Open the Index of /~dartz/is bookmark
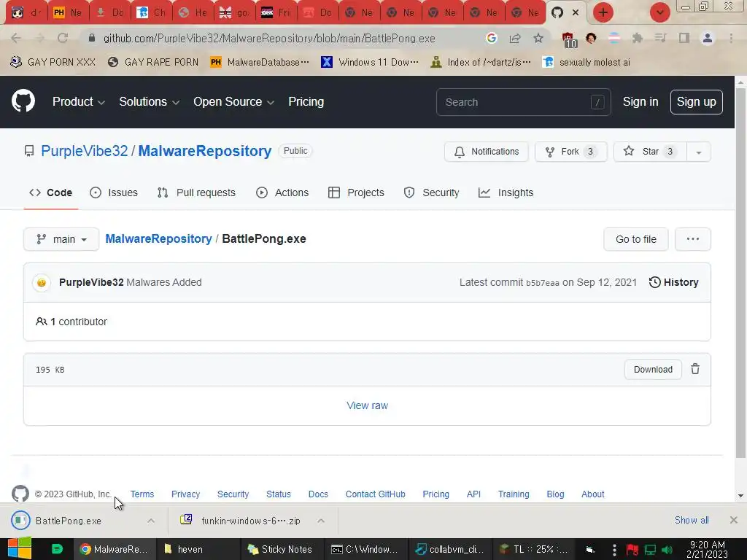 pos(480,62)
